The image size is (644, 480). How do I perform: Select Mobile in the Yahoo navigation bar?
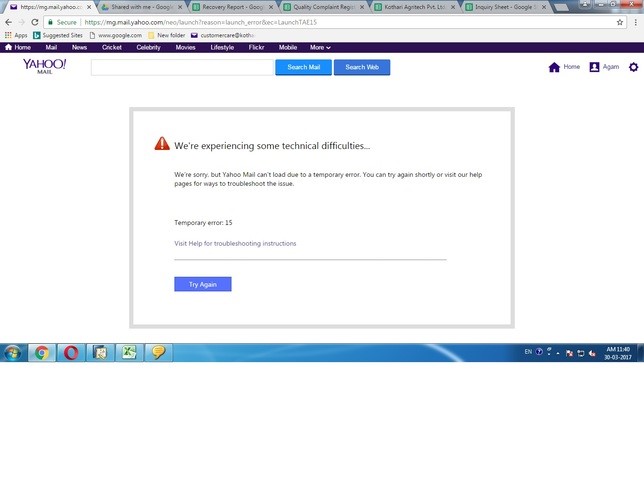point(288,47)
